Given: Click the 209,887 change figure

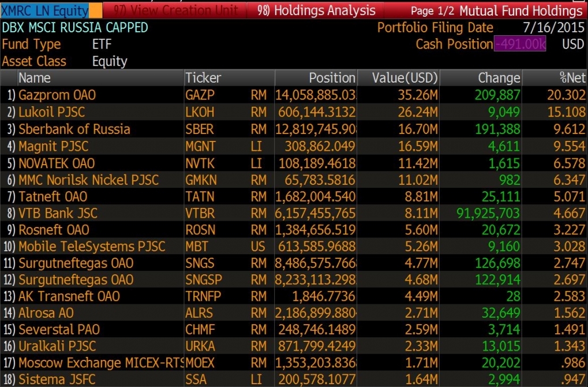Looking at the screenshot, I should pyautogui.click(x=497, y=95).
